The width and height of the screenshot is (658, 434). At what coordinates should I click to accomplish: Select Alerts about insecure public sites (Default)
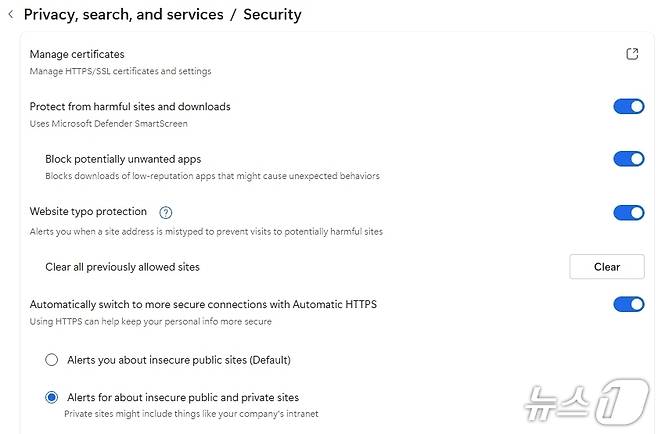coord(52,360)
